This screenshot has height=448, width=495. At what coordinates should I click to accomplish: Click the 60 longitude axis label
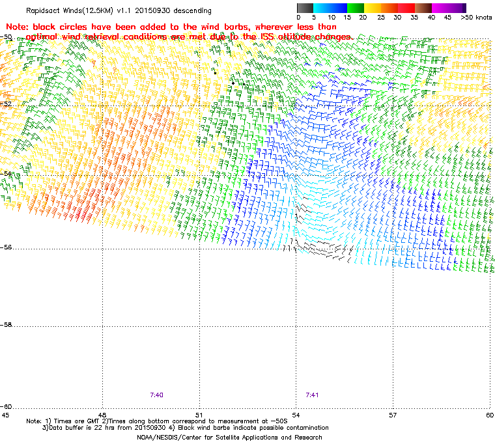pyautogui.click(x=490, y=415)
